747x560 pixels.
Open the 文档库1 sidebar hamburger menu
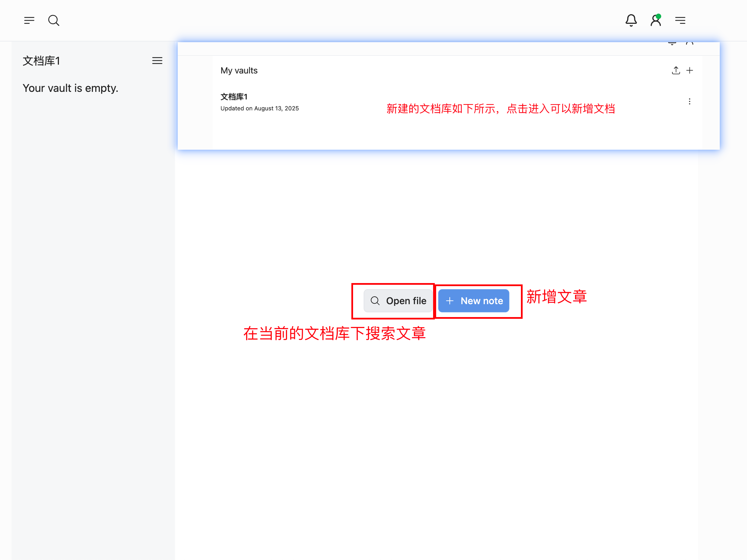157,61
